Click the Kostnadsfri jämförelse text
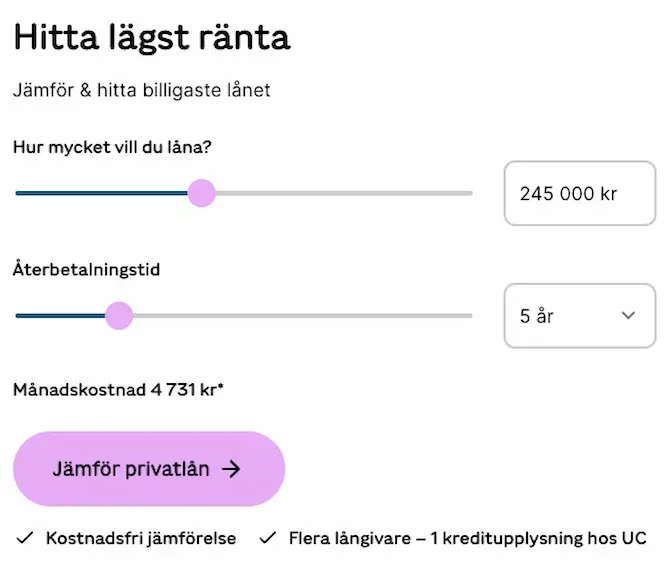This screenshot has width=672, height=562. tap(141, 538)
